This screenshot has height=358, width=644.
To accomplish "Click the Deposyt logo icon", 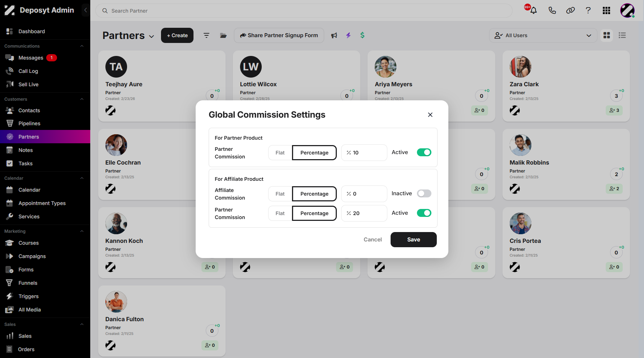I will click(x=9, y=10).
